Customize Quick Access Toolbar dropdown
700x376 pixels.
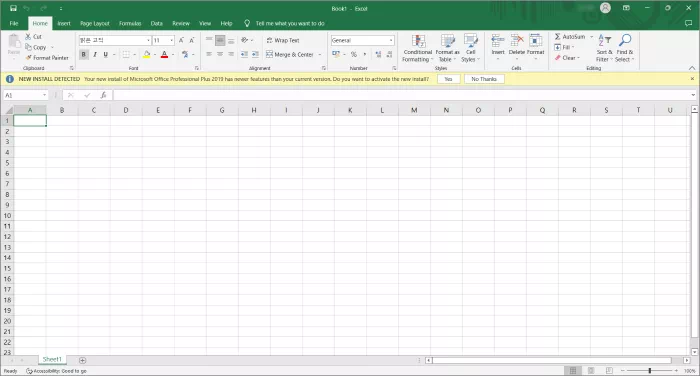click(x=61, y=8)
